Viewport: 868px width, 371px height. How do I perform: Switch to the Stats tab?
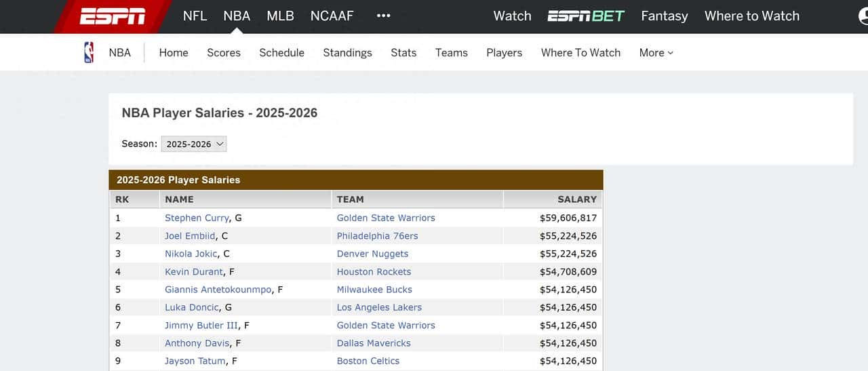[x=403, y=52]
